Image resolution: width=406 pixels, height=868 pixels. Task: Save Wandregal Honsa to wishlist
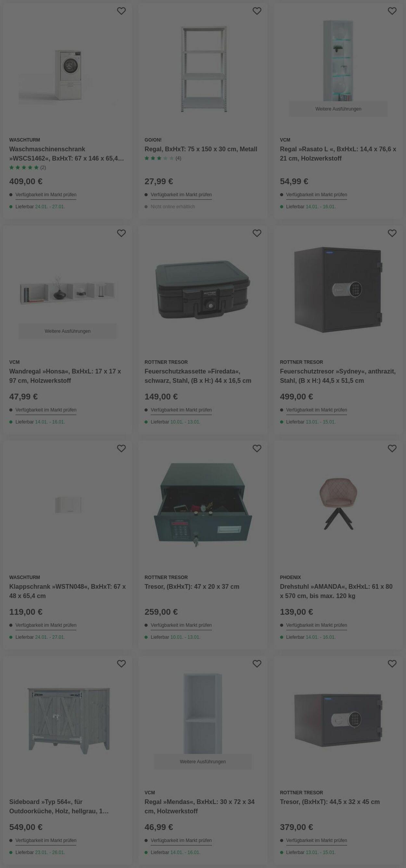pos(121,233)
